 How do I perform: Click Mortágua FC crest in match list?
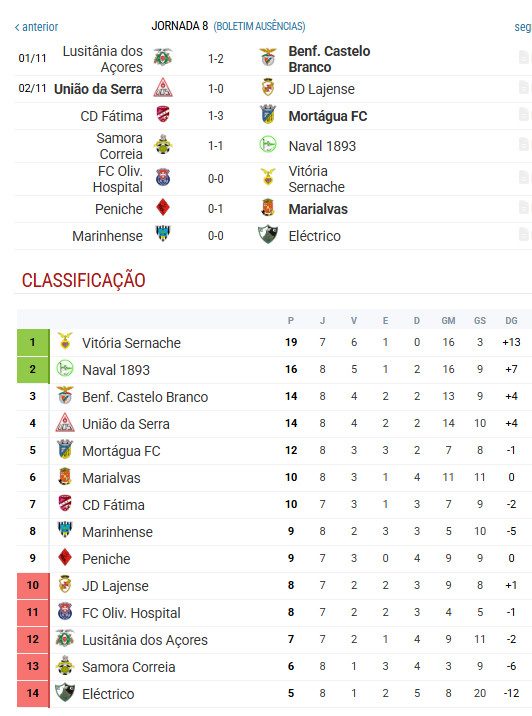click(x=268, y=115)
